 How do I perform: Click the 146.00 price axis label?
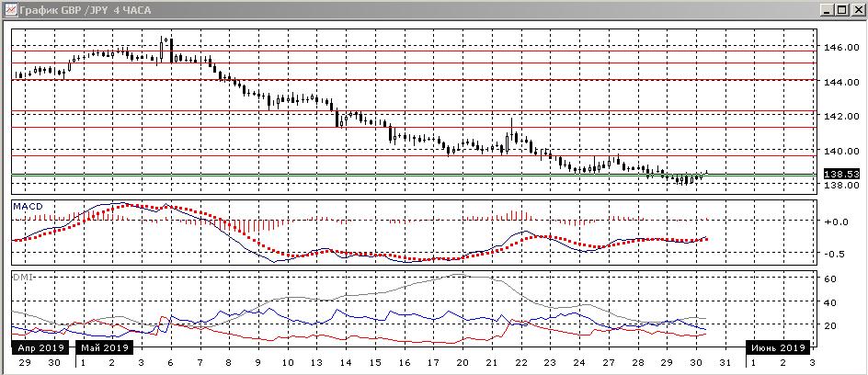[839, 47]
